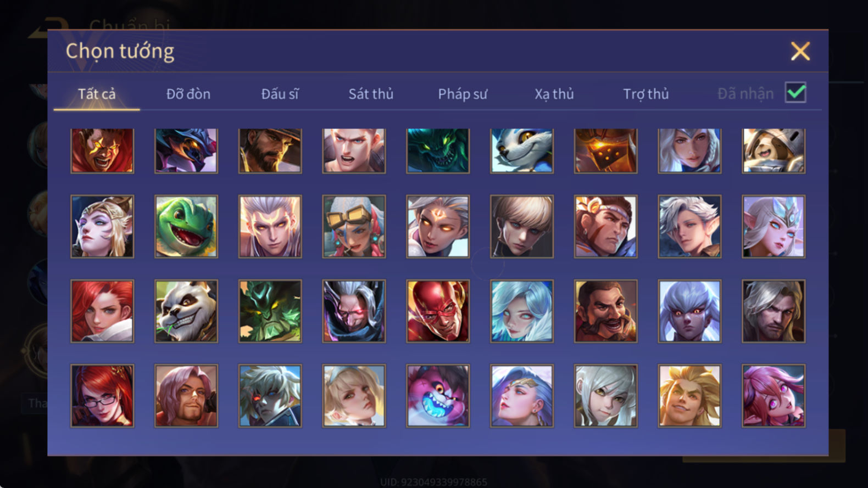The width and height of the screenshot is (868, 488).
Task: Close the Chọn tướng dialog
Action: click(x=800, y=51)
